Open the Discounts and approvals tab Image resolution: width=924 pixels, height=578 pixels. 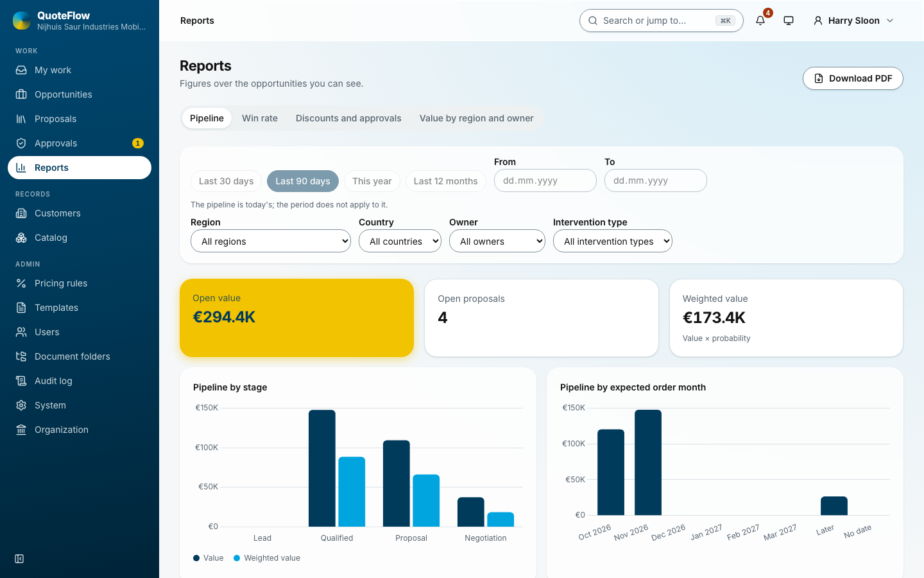[348, 118]
